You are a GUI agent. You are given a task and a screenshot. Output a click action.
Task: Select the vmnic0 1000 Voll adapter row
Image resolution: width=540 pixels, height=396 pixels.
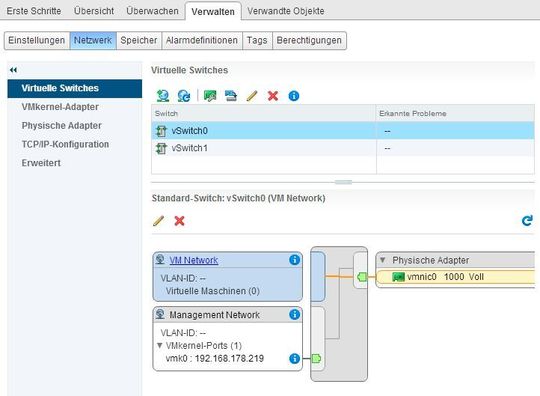(x=456, y=277)
